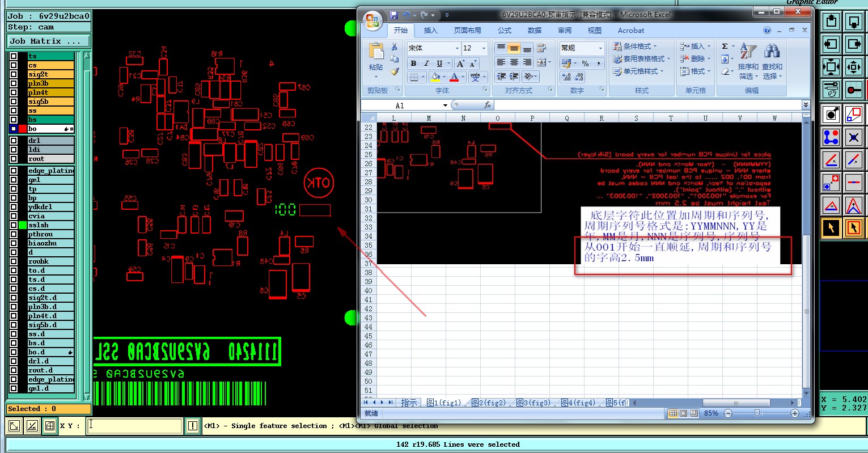Click the Excel zoom slider handle
The height and width of the screenshot is (453, 868).
[757, 413]
